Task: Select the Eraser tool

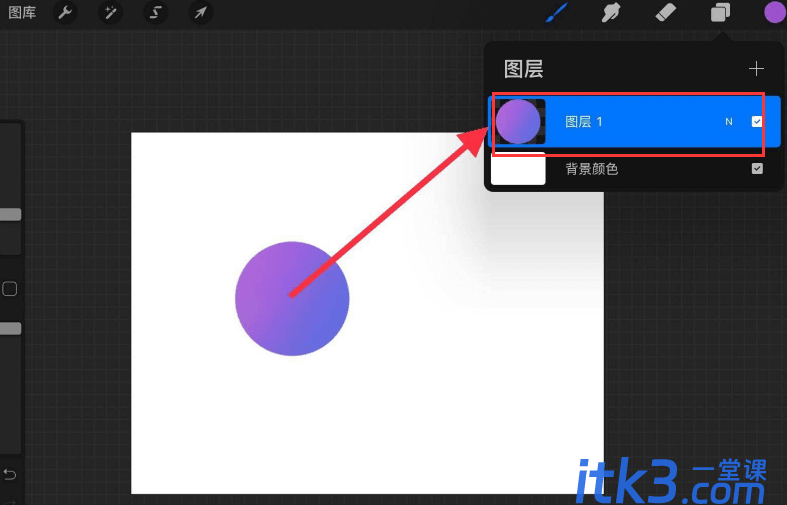Action: [666, 13]
